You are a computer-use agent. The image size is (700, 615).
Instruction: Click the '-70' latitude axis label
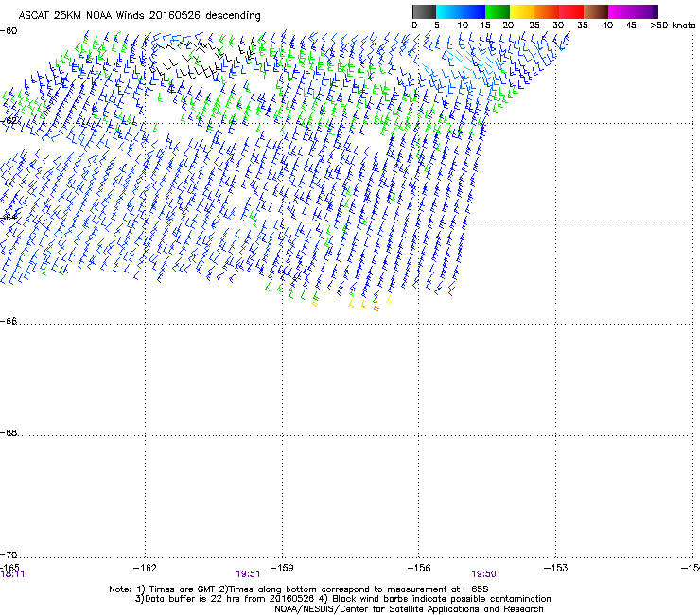point(9,554)
